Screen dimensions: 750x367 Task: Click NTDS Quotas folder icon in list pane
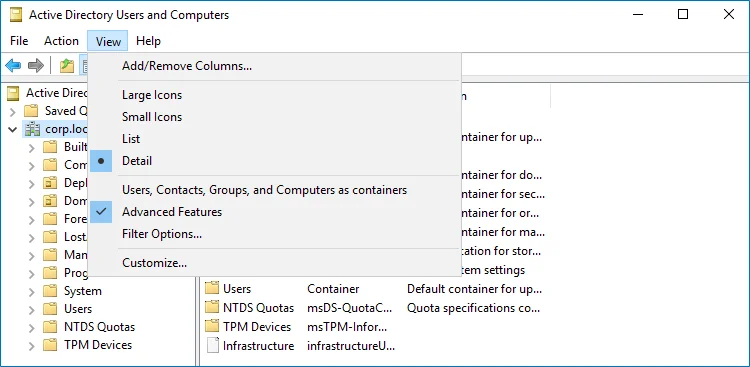tap(212, 308)
